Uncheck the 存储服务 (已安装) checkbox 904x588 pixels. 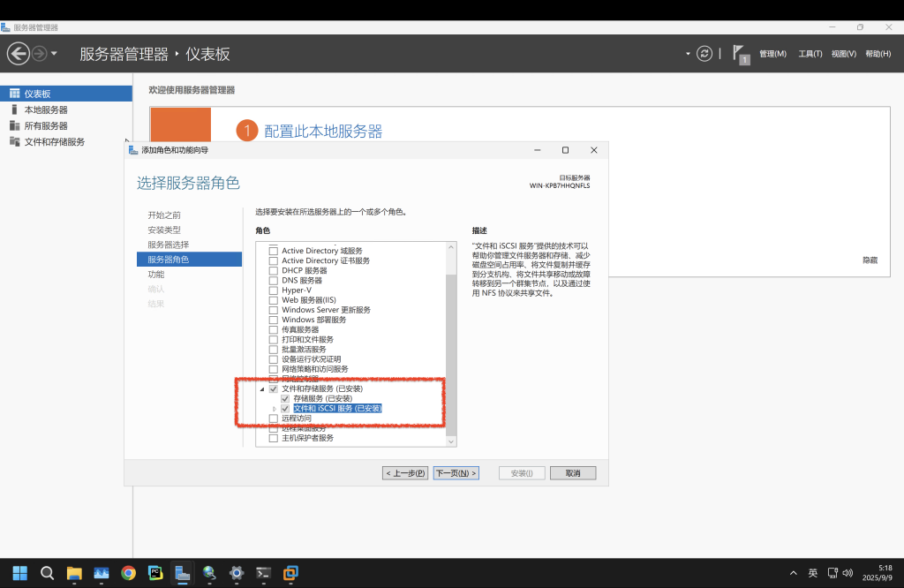[x=283, y=398]
